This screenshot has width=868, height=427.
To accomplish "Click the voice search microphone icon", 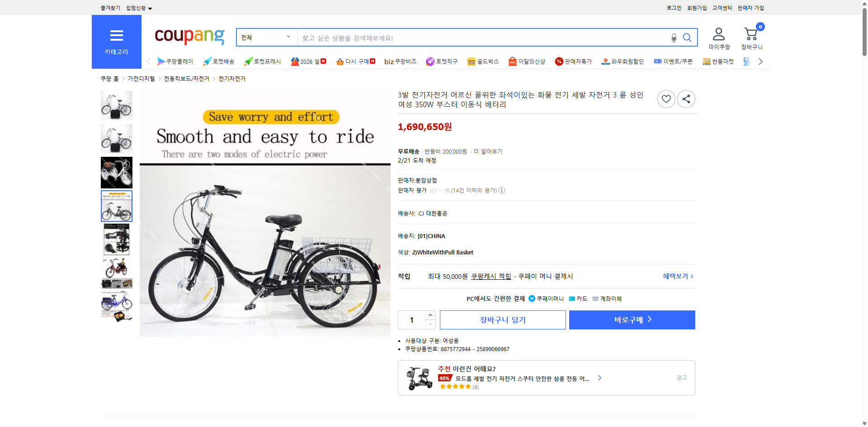I will pos(673,38).
